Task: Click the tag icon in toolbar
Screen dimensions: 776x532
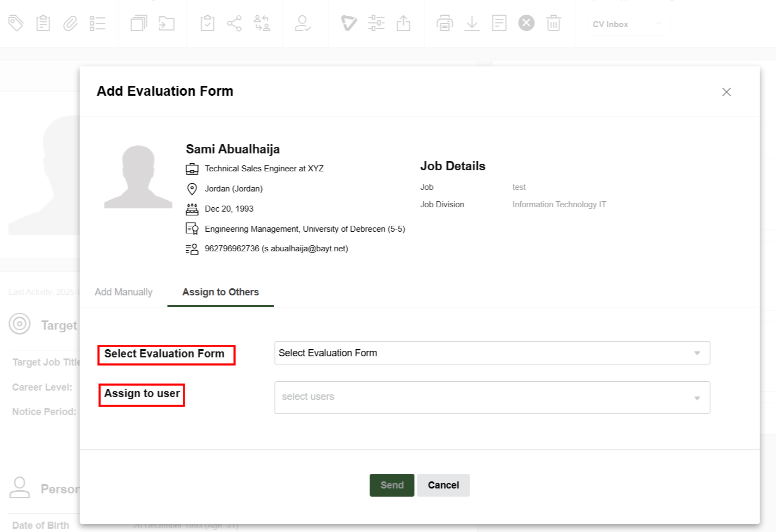Action: [x=16, y=23]
